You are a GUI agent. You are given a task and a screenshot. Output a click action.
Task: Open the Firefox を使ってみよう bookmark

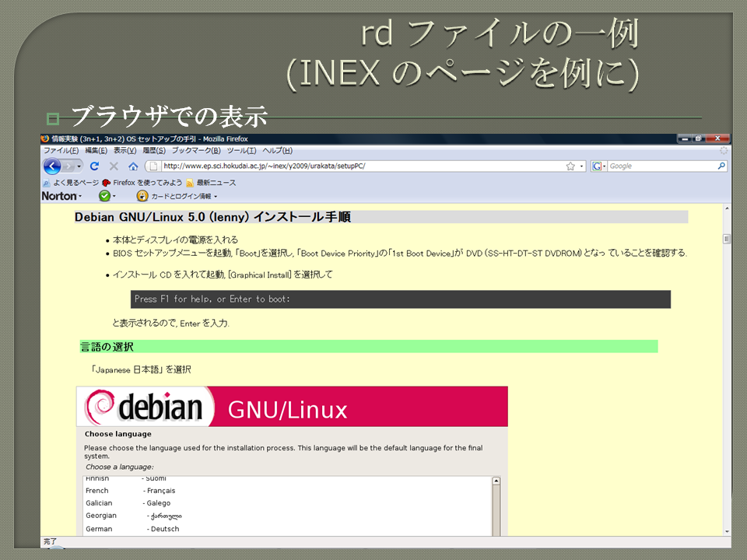[x=142, y=183]
